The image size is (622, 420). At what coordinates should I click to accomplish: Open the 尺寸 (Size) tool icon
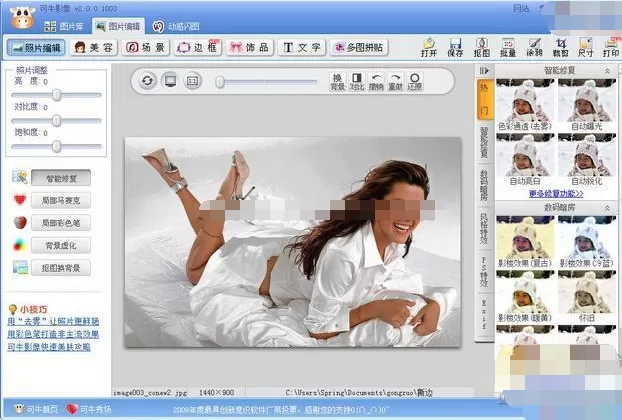[586, 47]
